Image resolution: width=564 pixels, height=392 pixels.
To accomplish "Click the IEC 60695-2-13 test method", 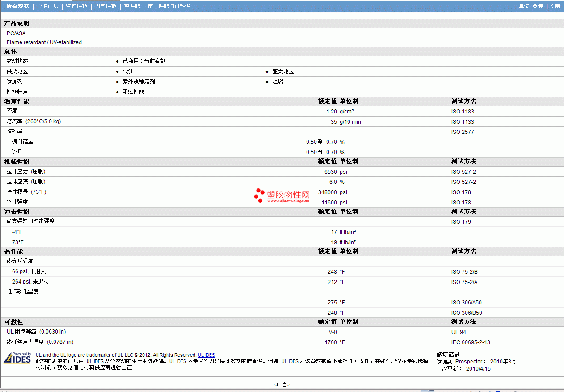I will coord(471,342).
